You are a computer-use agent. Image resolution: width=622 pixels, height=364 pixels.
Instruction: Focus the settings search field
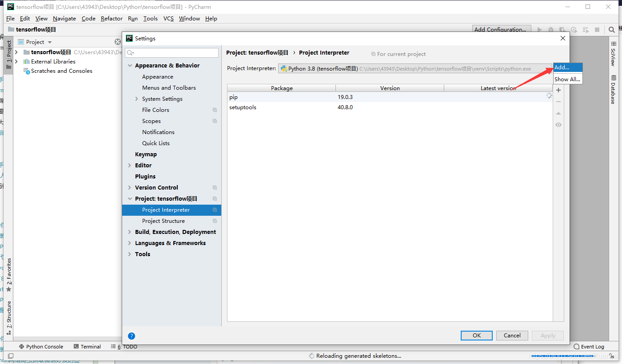pos(172,53)
